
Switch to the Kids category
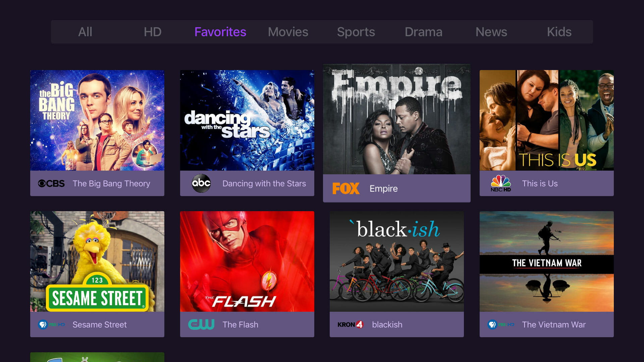(559, 32)
